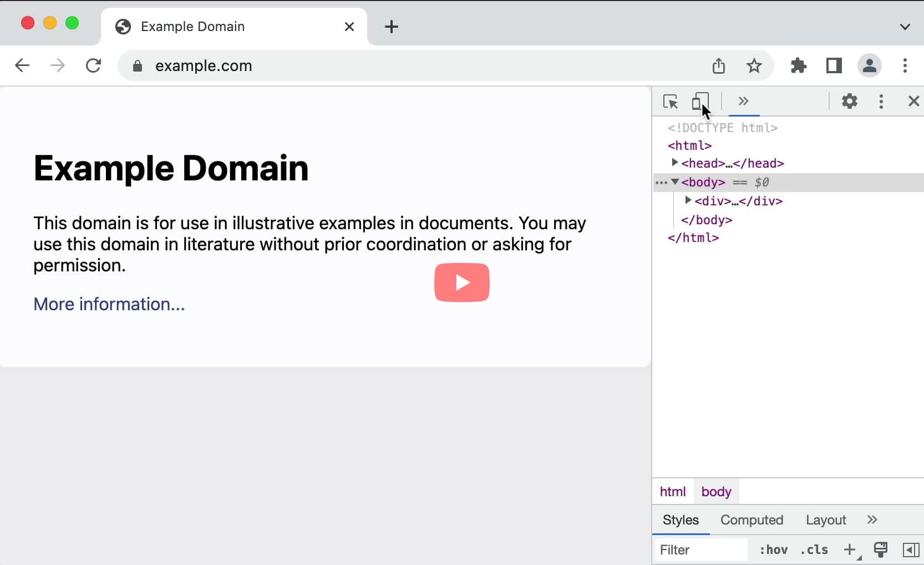Select the DOCTYPE html line
The image size is (924, 565).
[x=723, y=128]
